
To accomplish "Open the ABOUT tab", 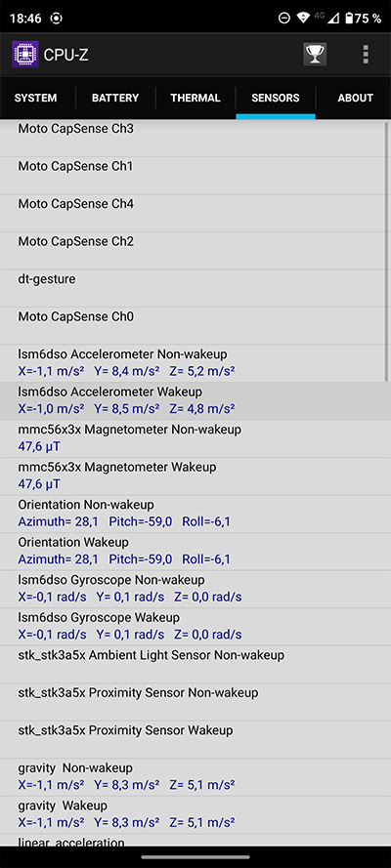I will tap(355, 98).
